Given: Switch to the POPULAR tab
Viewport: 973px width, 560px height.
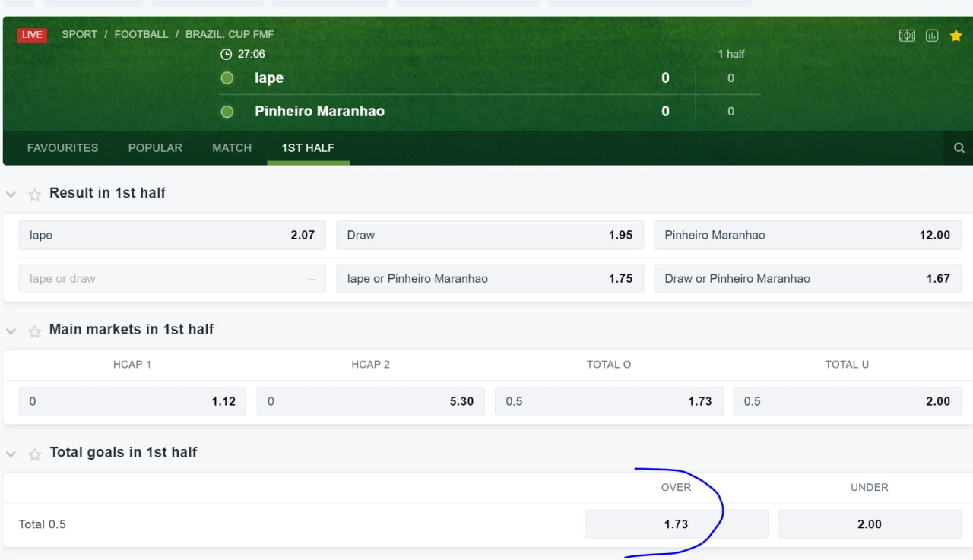Looking at the screenshot, I should point(155,148).
